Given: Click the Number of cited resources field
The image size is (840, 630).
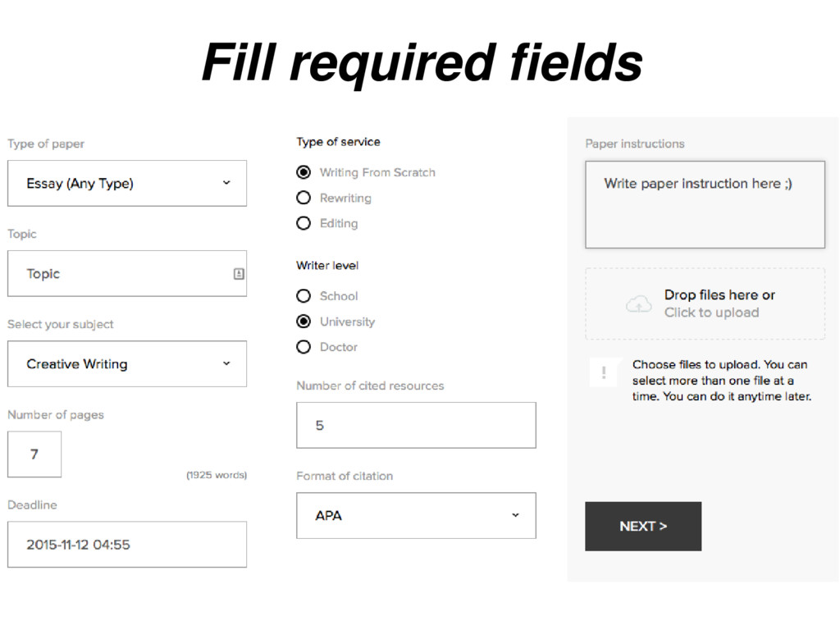Looking at the screenshot, I should [x=416, y=425].
